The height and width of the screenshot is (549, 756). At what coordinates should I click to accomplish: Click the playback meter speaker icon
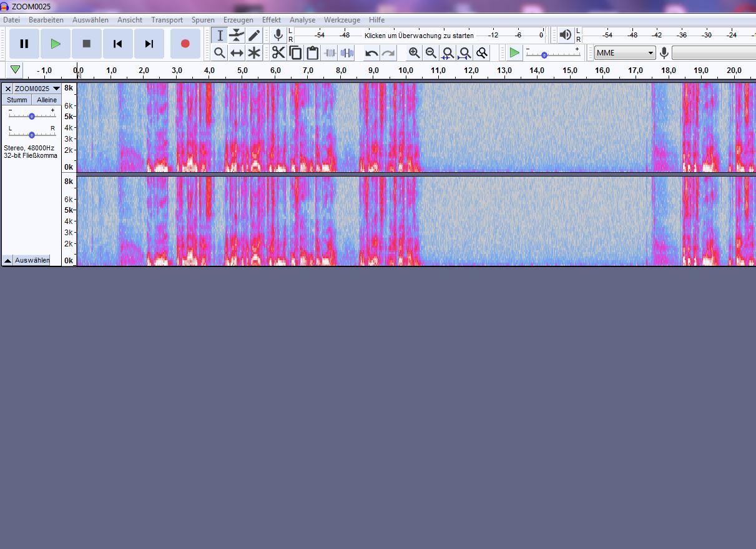click(x=566, y=35)
